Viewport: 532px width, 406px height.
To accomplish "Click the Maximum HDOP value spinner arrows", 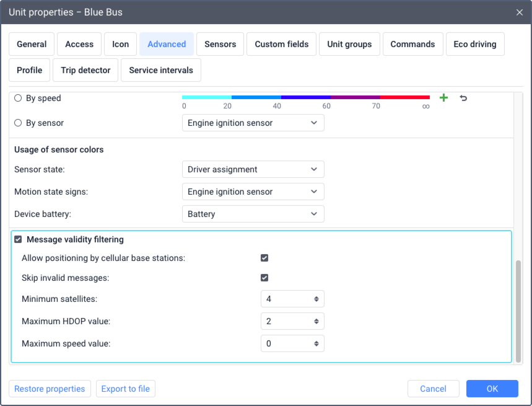I will [x=316, y=322].
